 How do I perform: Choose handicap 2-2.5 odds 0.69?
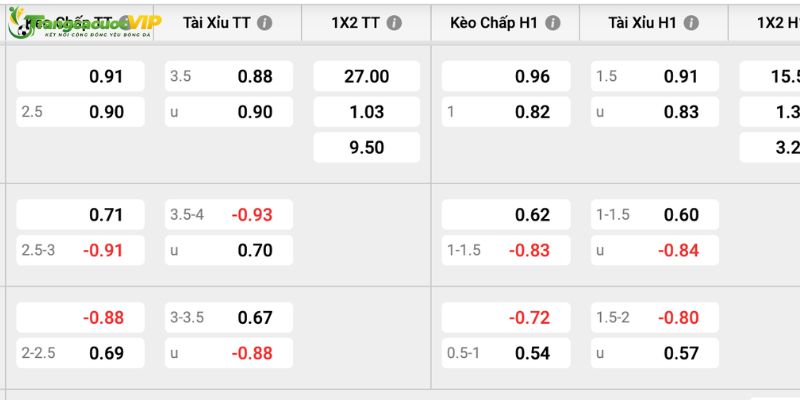tap(80, 353)
